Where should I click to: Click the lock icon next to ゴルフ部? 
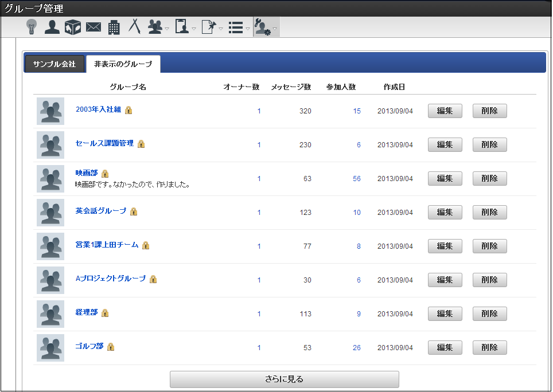click(111, 347)
